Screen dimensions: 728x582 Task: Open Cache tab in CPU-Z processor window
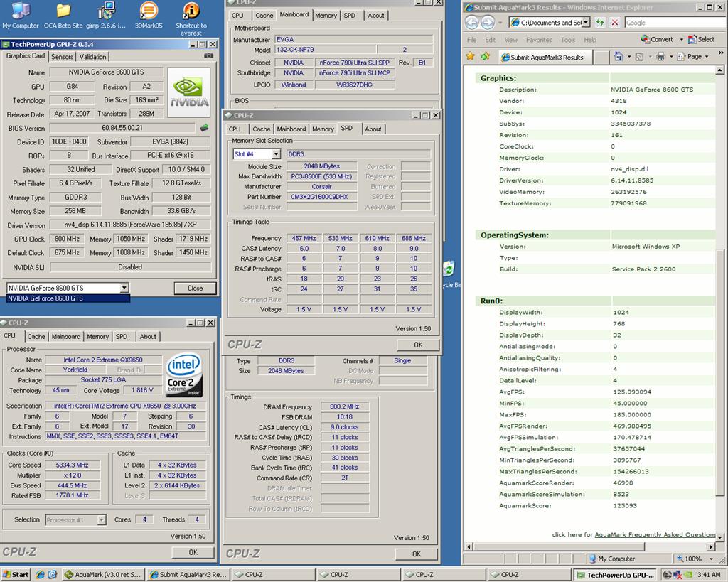(36, 337)
